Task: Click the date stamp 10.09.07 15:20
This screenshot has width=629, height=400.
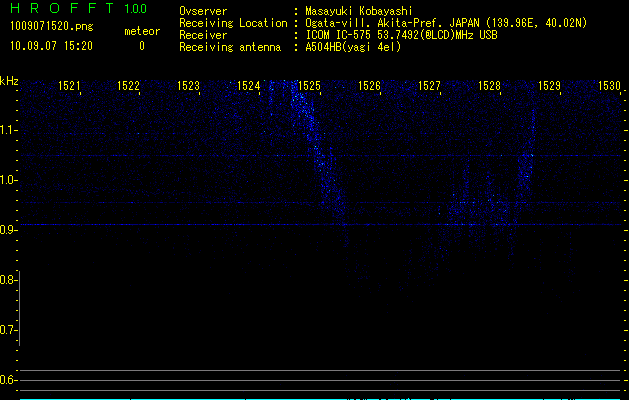Action: coord(51,46)
